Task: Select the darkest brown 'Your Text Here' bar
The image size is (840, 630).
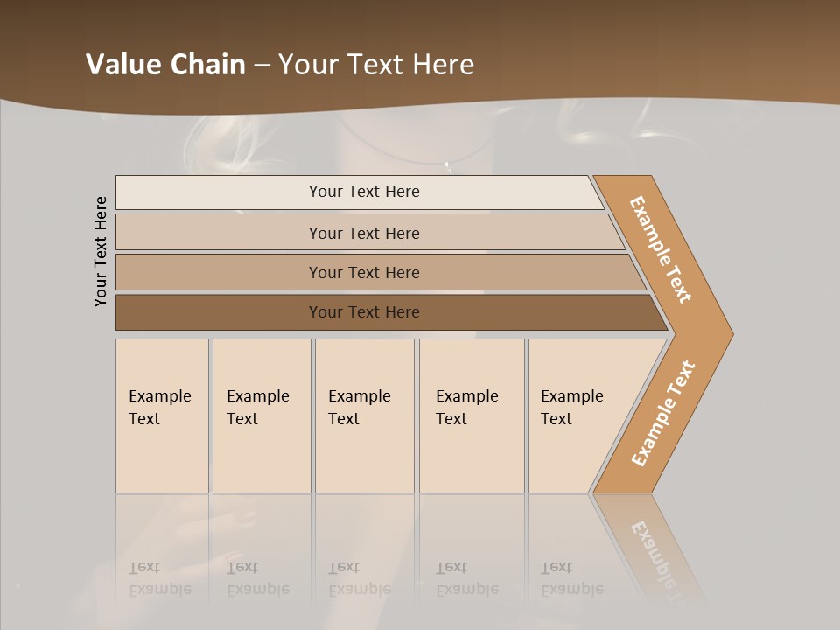Action: [x=364, y=312]
